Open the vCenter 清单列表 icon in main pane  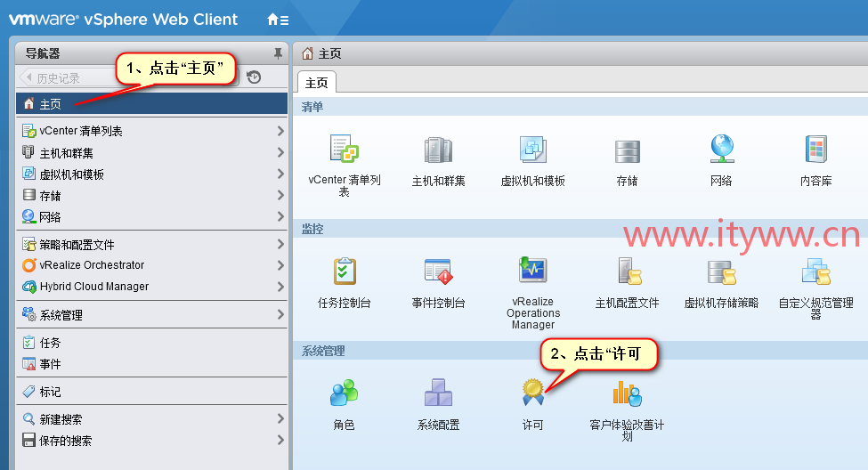(x=345, y=149)
